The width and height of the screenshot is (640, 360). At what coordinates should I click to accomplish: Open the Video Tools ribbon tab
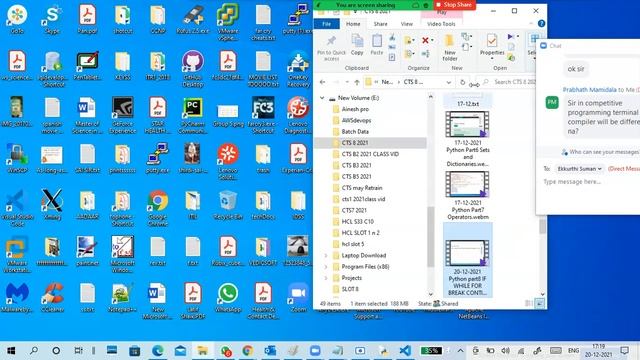441,24
